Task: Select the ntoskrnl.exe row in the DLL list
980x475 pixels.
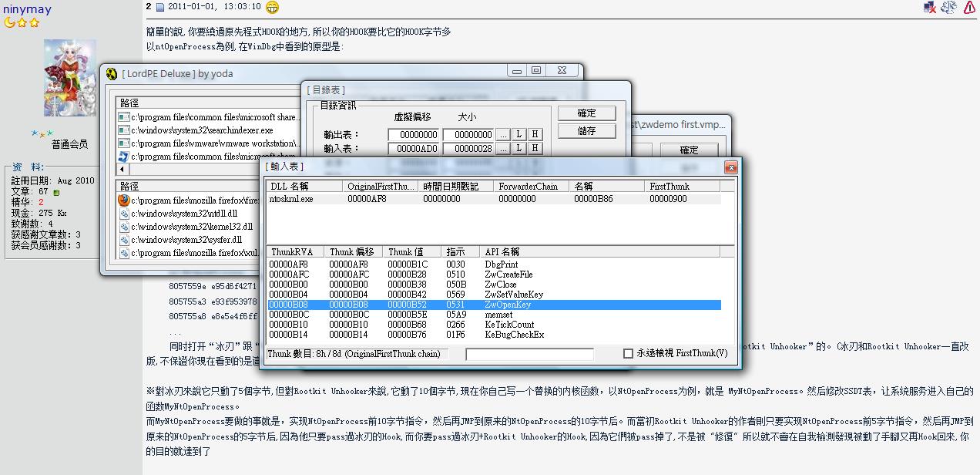Action: [x=494, y=198]
